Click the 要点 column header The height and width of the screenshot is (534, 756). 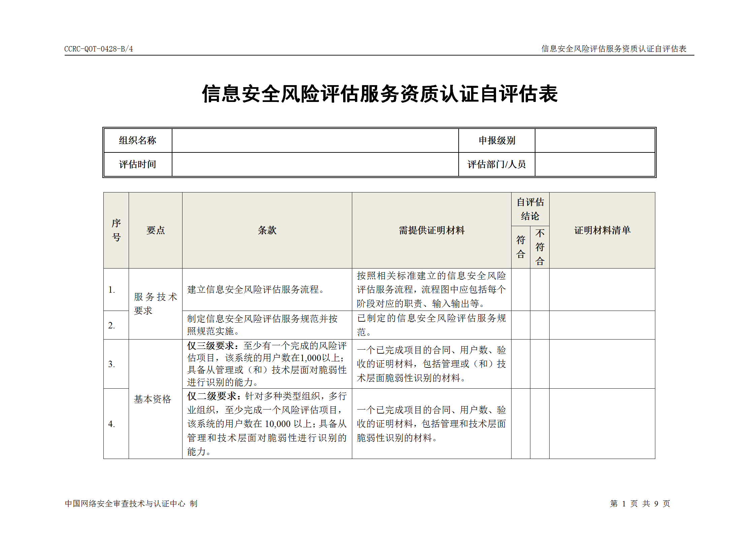coord(155,231)
